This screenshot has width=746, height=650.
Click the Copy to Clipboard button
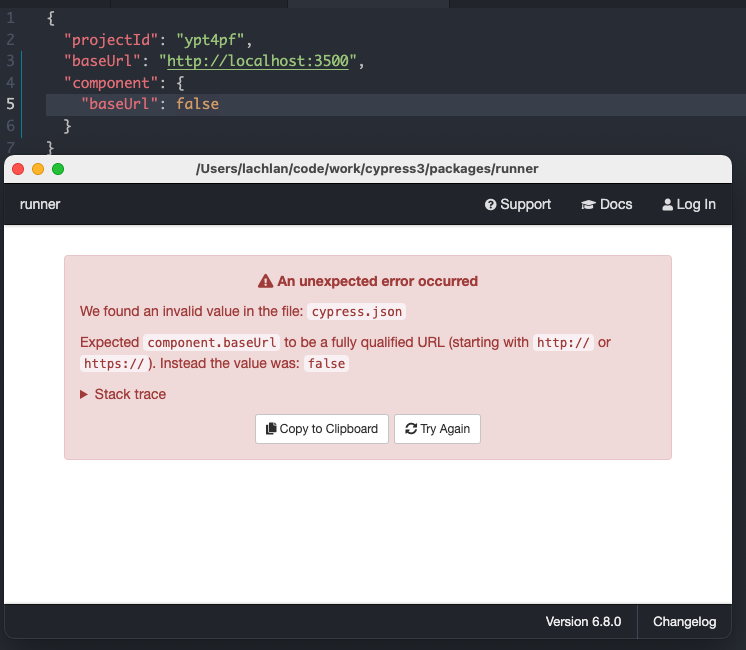[322, 429]
